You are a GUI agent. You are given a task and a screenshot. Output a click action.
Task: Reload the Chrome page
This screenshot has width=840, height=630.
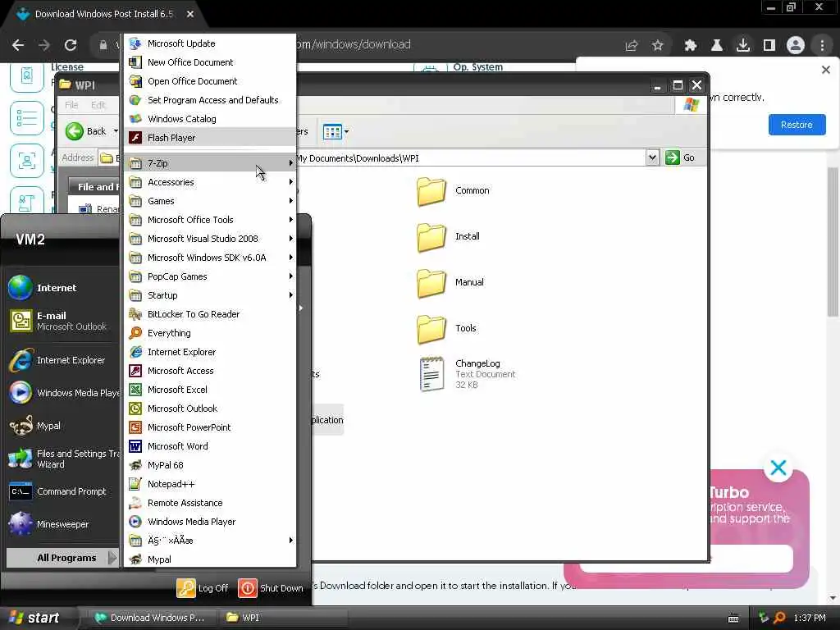coord(71,45)
